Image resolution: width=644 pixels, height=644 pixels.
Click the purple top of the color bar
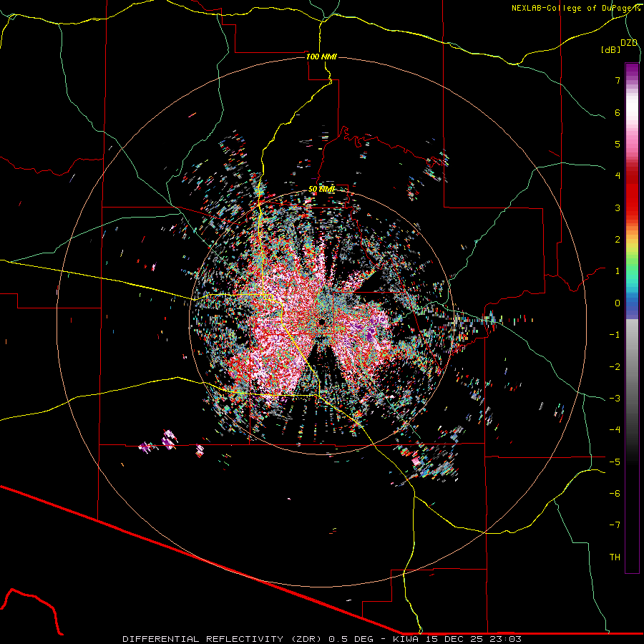click(x=632, y=70)
